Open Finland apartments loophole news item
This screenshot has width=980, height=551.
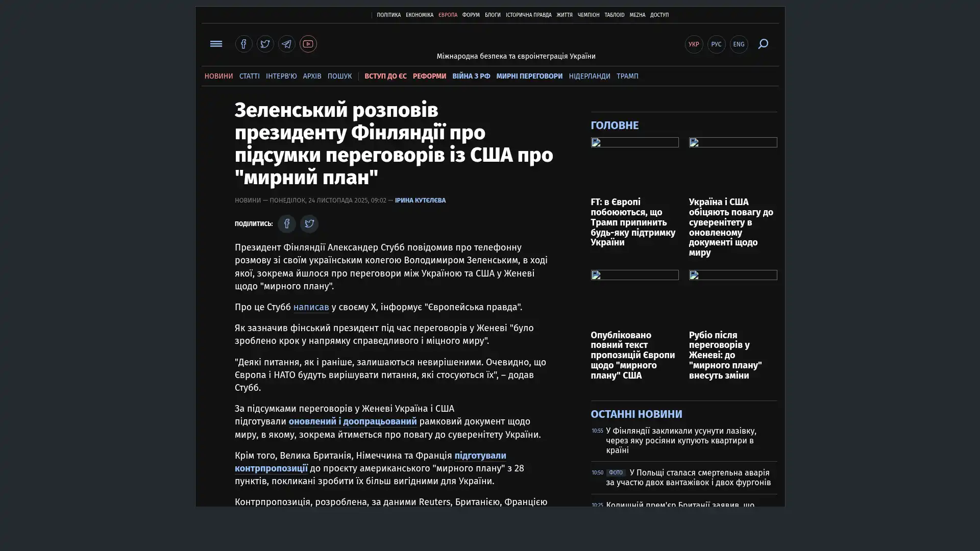[680, 440]
